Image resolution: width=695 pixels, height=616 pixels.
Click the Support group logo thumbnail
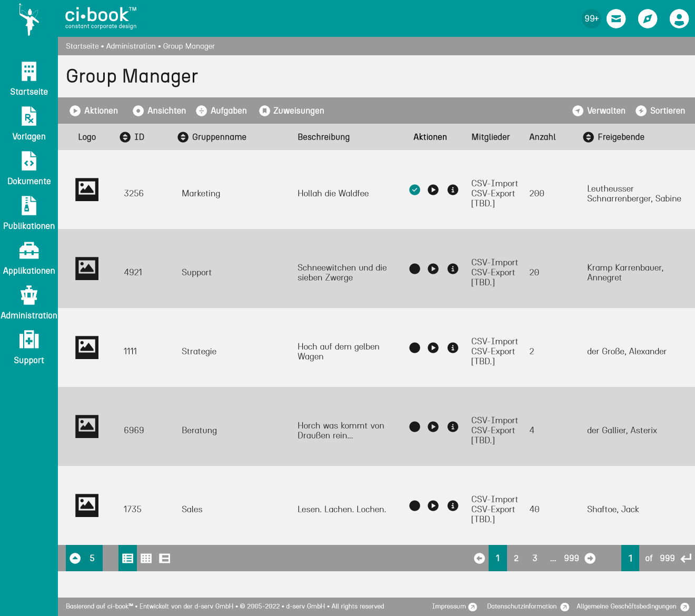click(87, 269)
